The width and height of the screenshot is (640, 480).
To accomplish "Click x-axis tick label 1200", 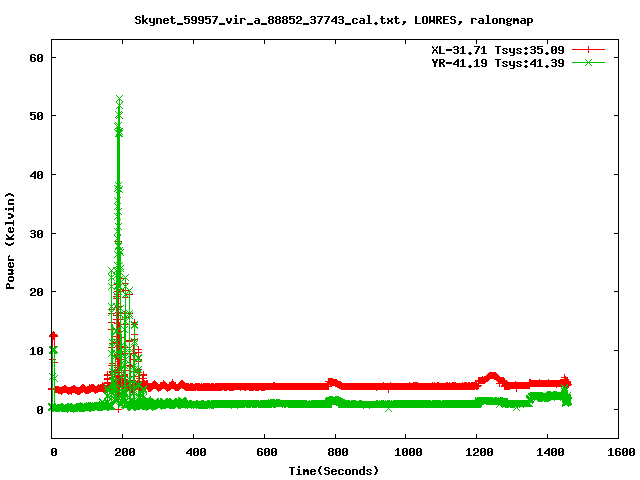I will point(479,452).
